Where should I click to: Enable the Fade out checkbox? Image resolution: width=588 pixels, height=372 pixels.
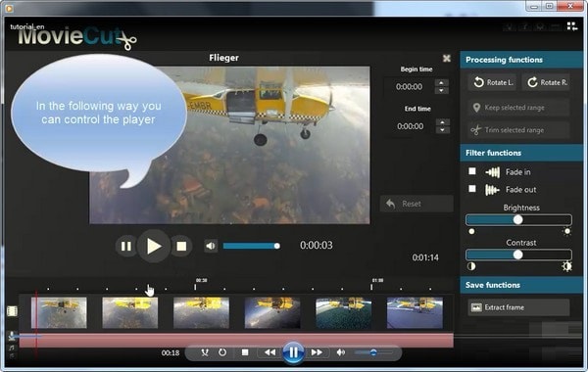pyautogui.click(x=472, y=189)
